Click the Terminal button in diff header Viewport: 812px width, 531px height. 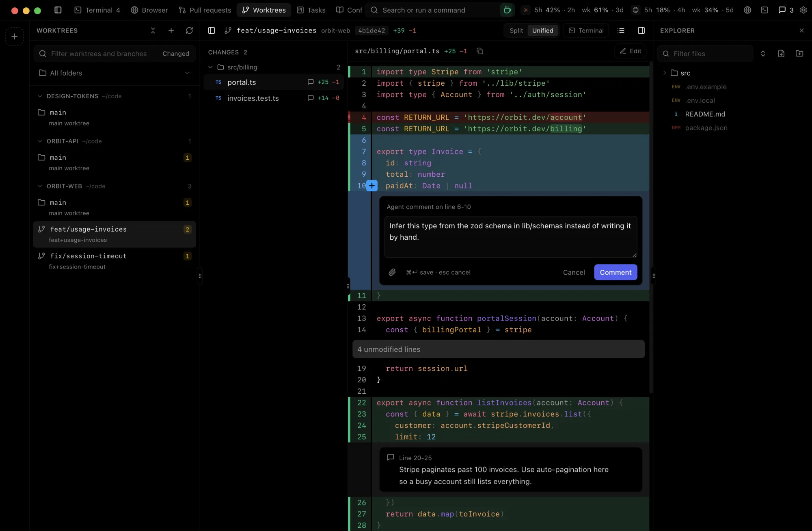(x=586, y=30)
